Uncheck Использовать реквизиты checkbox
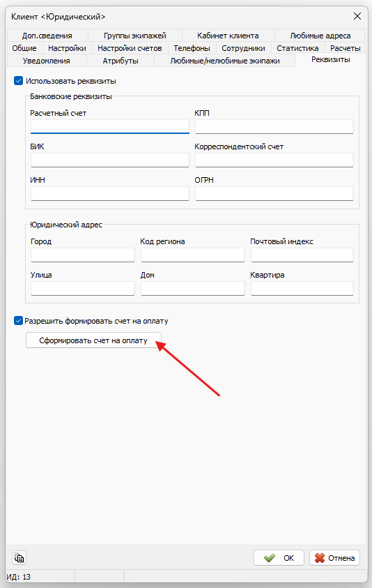This screenshot has width=372, height=588. coord(18,81)
